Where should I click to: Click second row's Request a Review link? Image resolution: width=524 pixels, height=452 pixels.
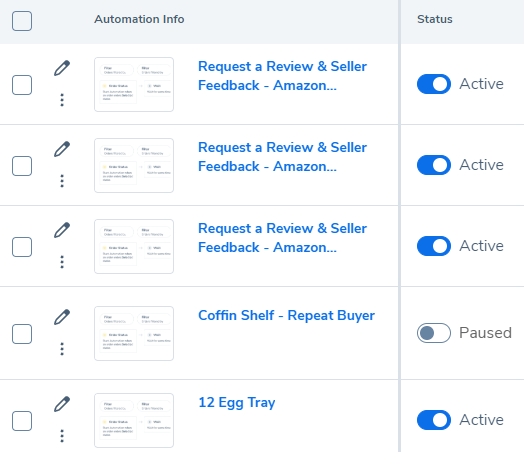click(282, 157)
